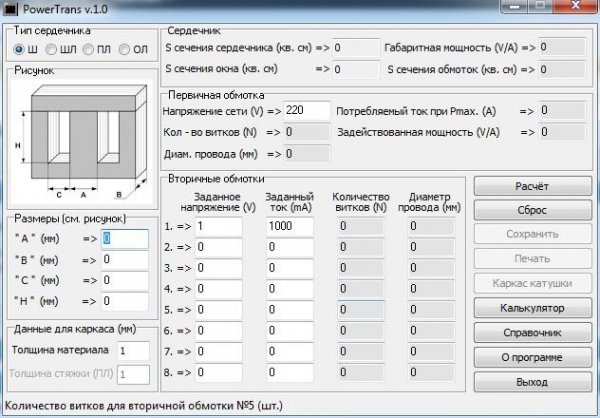Click winding 2 current field
The width and height of the screenshot is (600, 418).
click(290, 248)
